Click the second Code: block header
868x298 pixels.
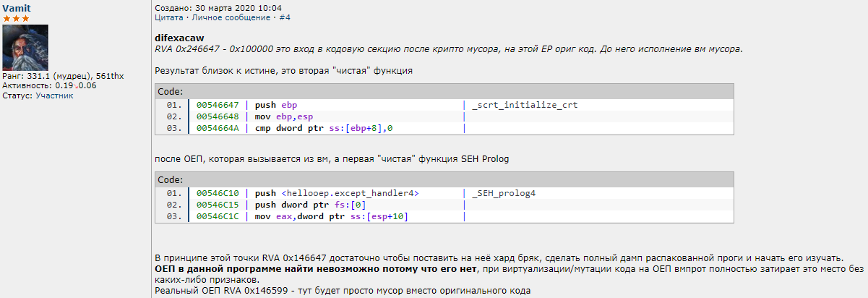click(171, 180)
